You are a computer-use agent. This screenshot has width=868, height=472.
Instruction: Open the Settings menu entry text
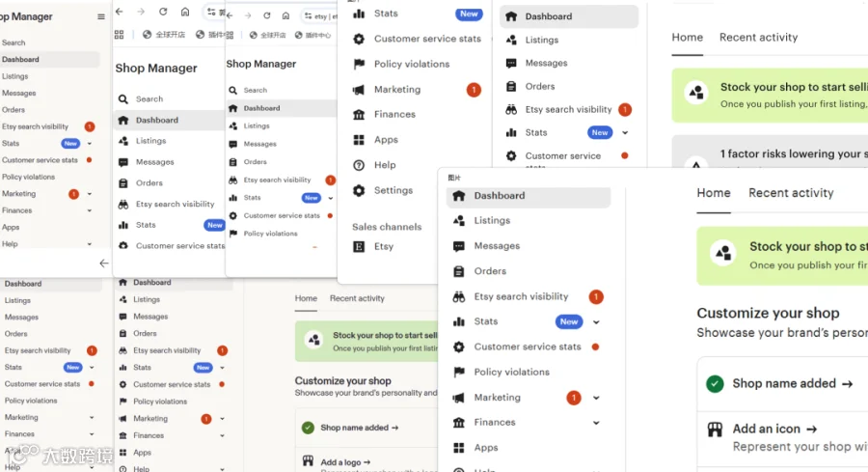(x=393, y=190)
